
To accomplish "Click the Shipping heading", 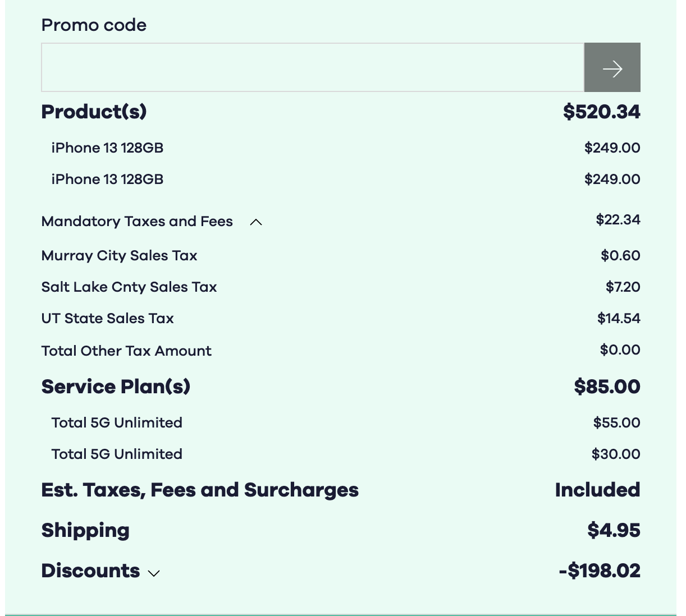I will 85,530.
